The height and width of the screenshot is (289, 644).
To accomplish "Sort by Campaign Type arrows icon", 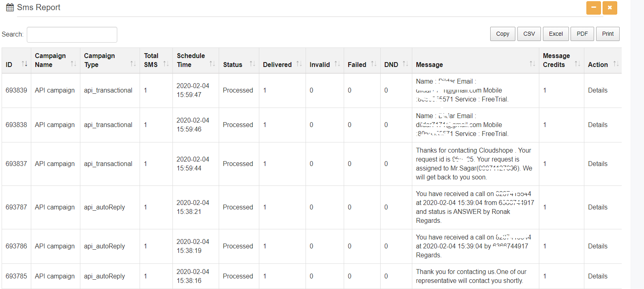I will pos(133,64).
